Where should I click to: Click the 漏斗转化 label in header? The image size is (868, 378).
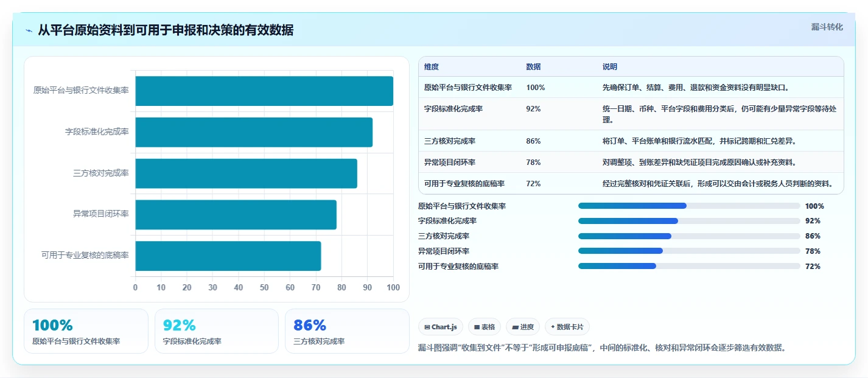(x=827, y=27)
